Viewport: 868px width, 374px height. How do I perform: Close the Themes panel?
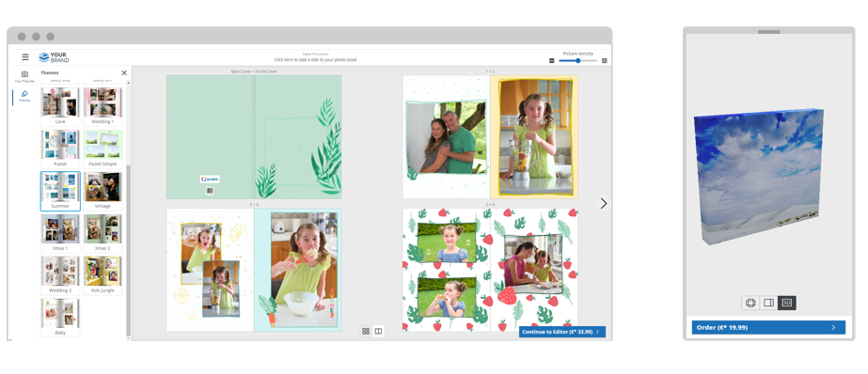point(124,72)
